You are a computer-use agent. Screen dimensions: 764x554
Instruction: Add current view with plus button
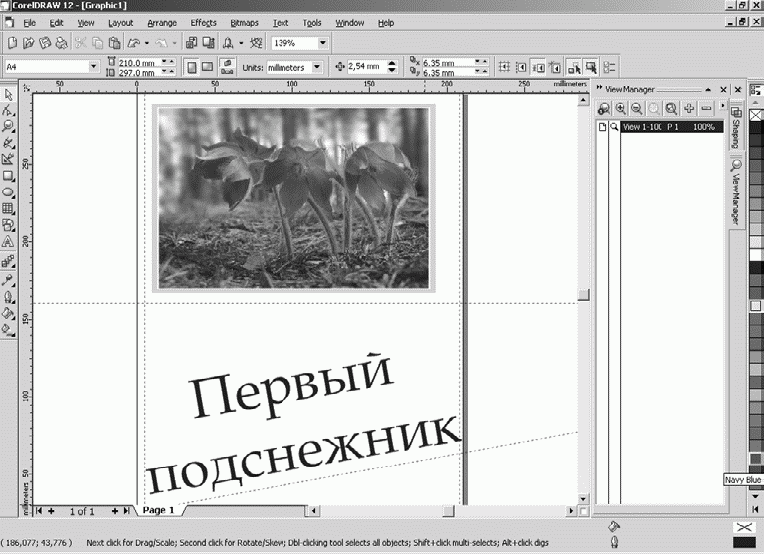click(x=689, y=108)
